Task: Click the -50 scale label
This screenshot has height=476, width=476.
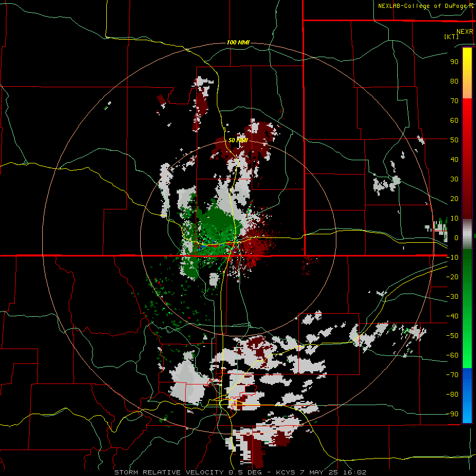Action: coord(452,336)
